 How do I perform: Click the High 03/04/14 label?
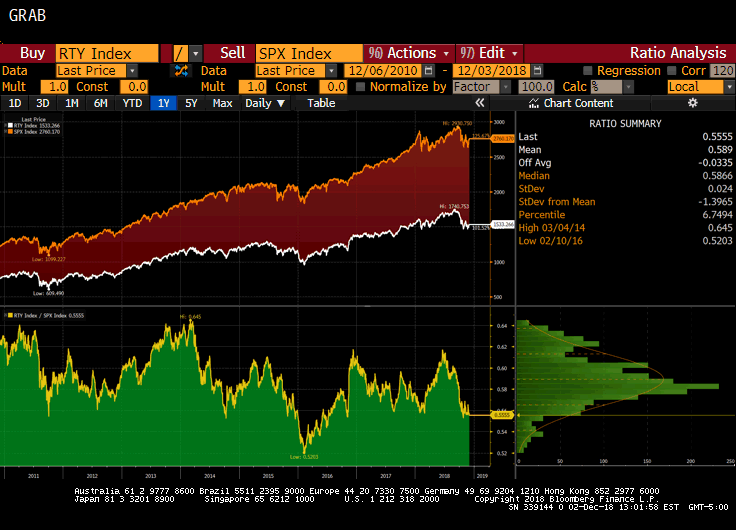[552, 228]
